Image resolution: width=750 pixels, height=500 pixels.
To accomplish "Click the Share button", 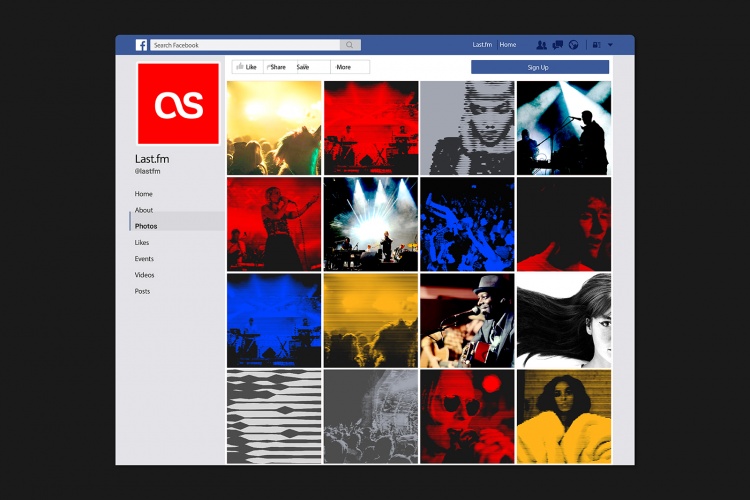I will click(x=276, y=67).
